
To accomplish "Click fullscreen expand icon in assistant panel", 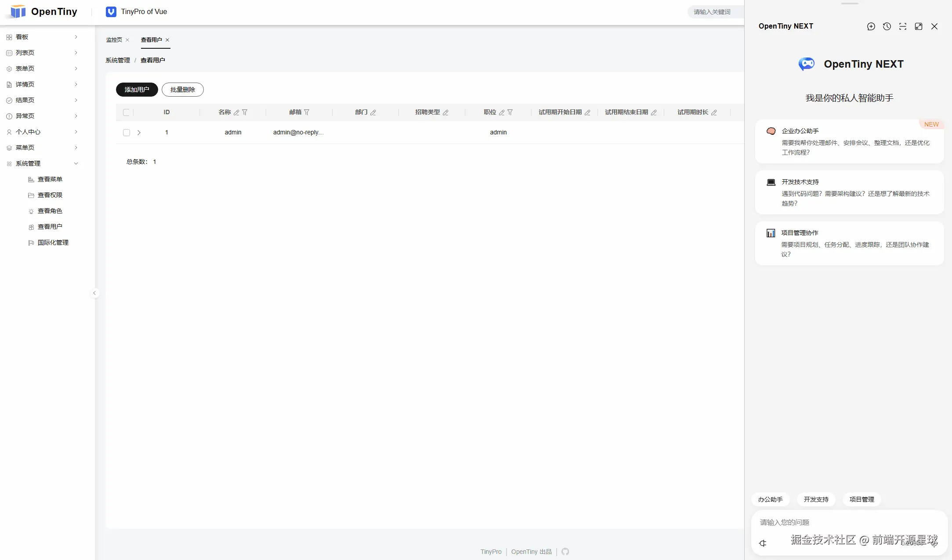I will tap(918, 26).
